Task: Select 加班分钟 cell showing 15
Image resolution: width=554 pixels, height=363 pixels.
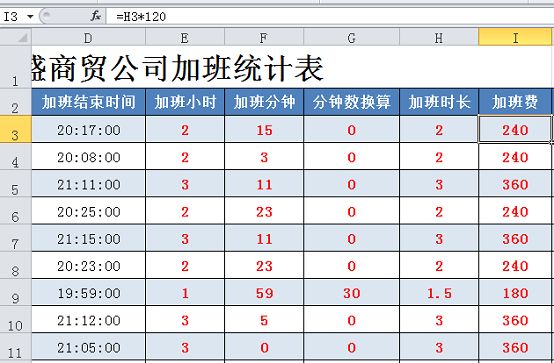Action: (264, 130)
